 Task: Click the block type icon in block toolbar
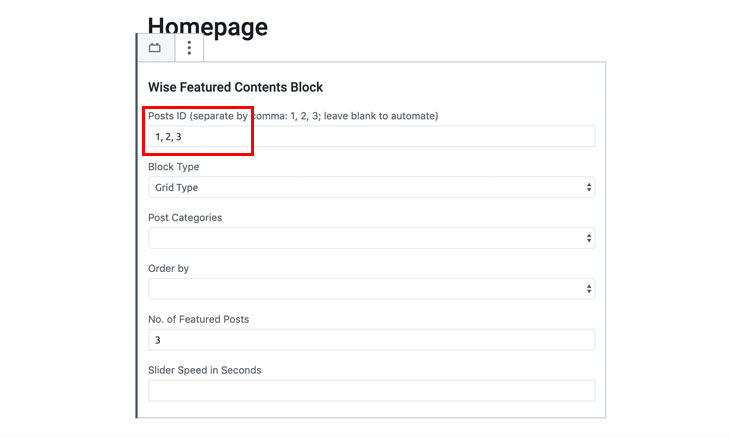click(x=155, y=47)
